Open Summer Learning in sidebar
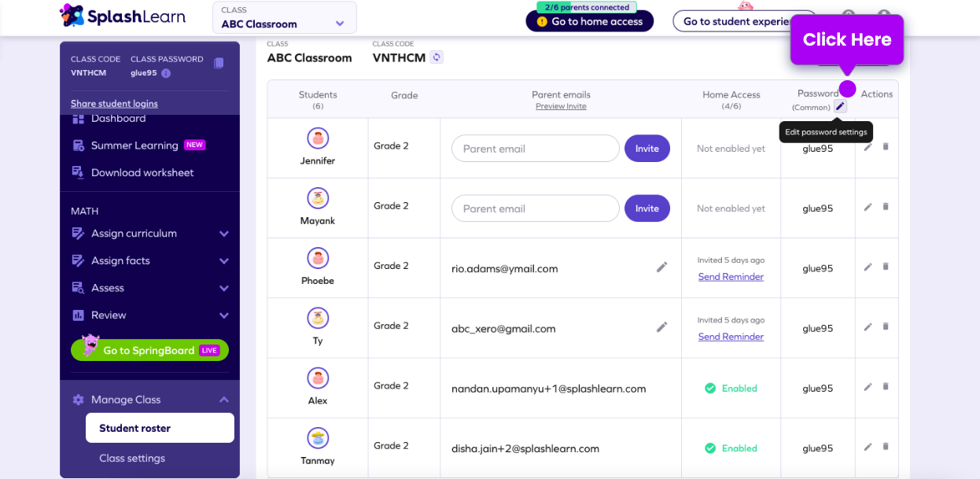 coord(134,146)
